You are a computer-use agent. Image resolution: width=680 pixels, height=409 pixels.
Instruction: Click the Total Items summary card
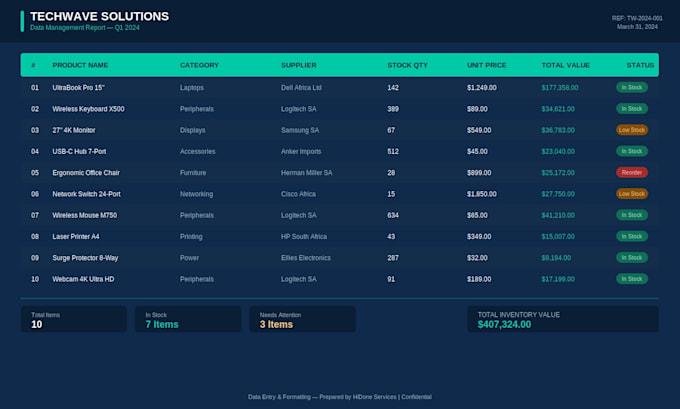(74, 319)
